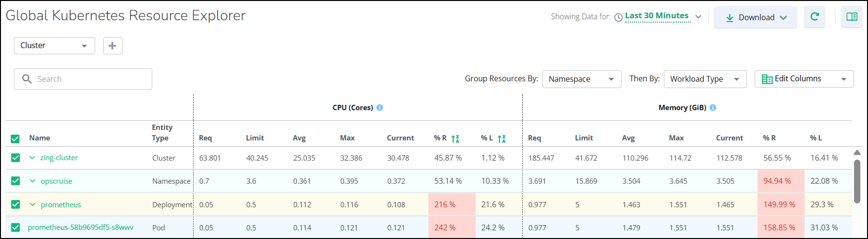Uncheck the zing-cluster row checkbox
Viewport: 868px width, 239px height.
15,158
